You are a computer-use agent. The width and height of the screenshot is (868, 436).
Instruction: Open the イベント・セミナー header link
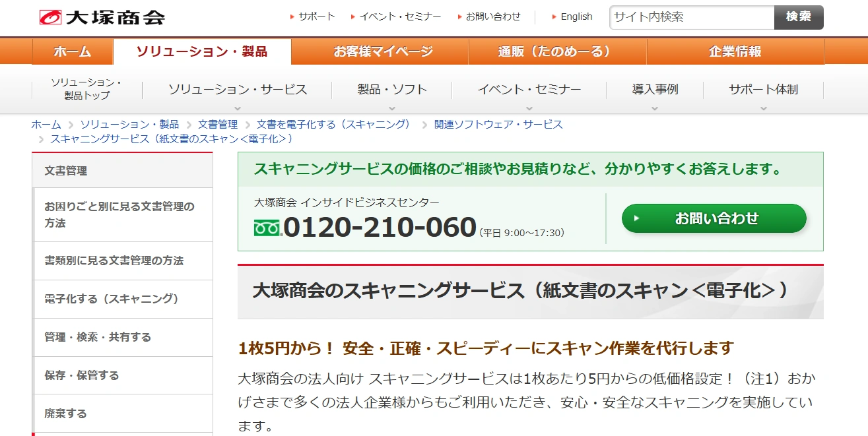coord(400,16)
